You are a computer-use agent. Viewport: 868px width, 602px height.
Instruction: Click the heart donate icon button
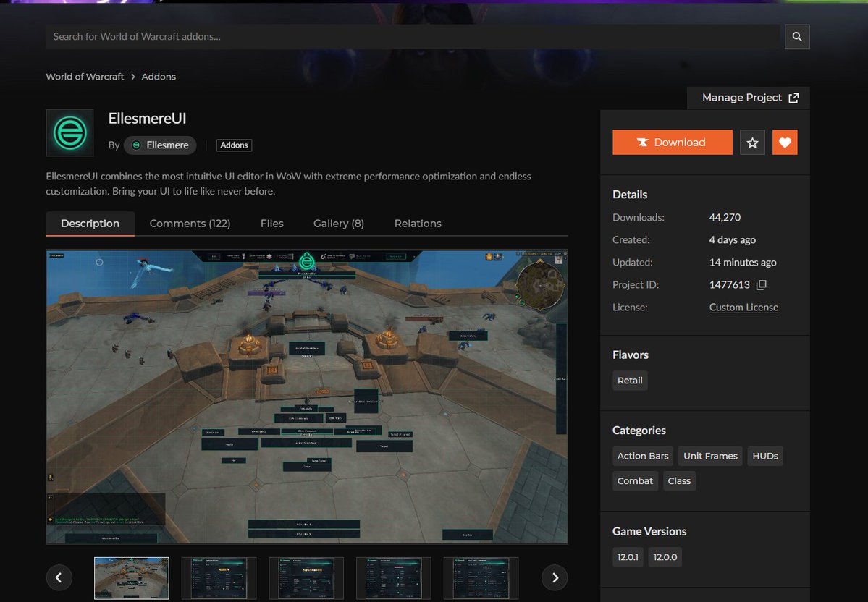[x=785, y=143]
